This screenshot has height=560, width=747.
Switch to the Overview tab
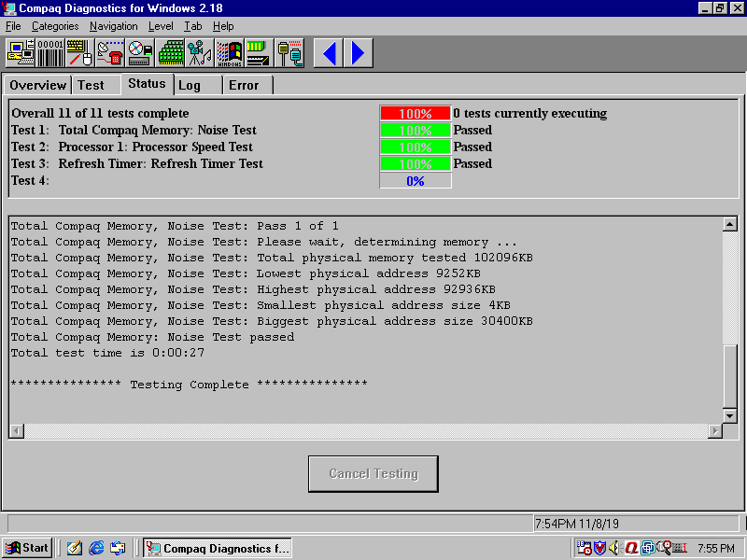click(x=37, y=85)
